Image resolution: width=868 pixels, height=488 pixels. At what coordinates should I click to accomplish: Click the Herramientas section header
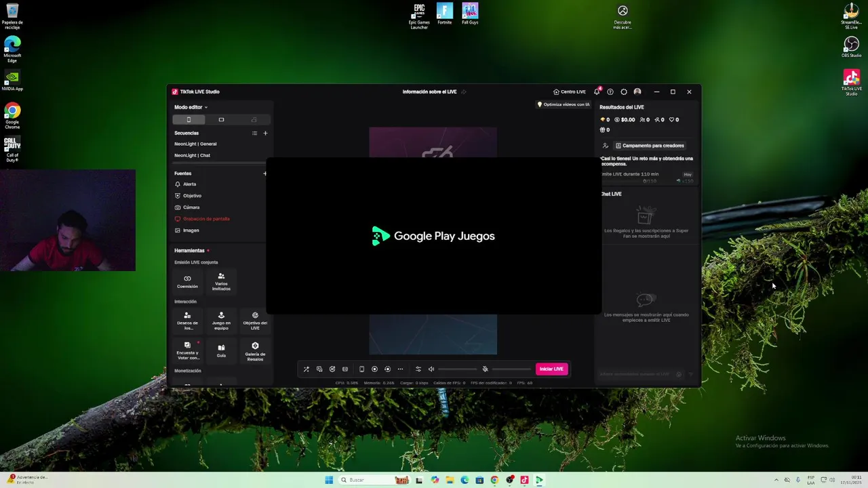[x=189, y=251]
